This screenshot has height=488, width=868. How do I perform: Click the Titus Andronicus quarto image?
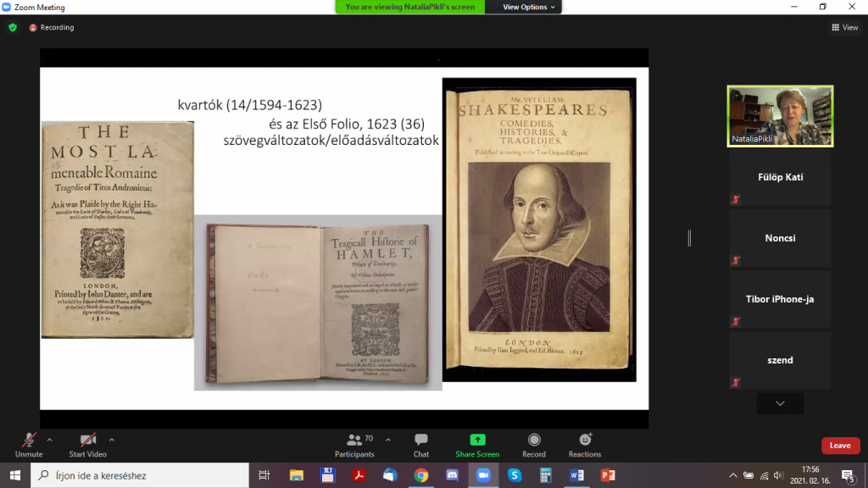coord(117,230)
